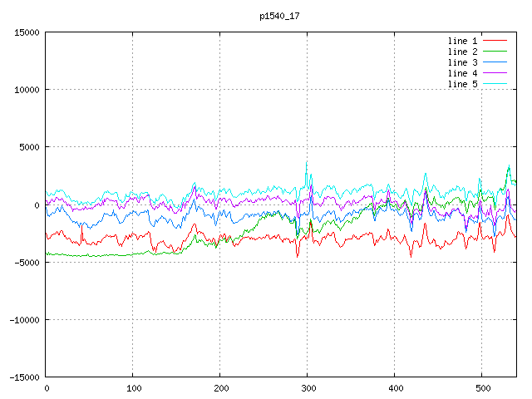Click the plot title p1540_17
This screenshot has height=399, width=532.
(279, 16)
